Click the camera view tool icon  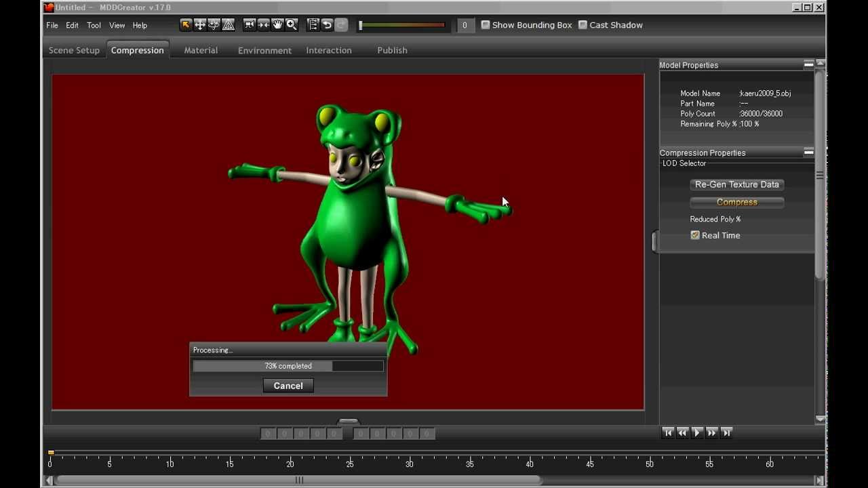250,25
